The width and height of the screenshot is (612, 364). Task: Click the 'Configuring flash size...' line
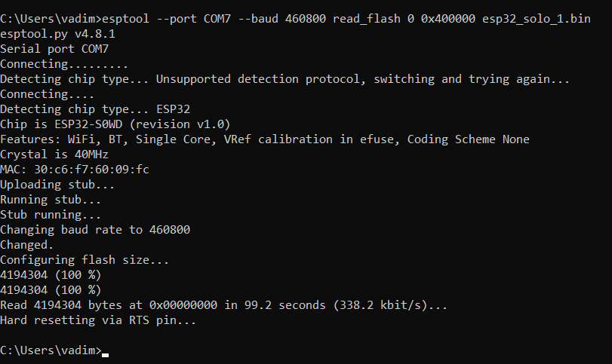click(85, 260)
